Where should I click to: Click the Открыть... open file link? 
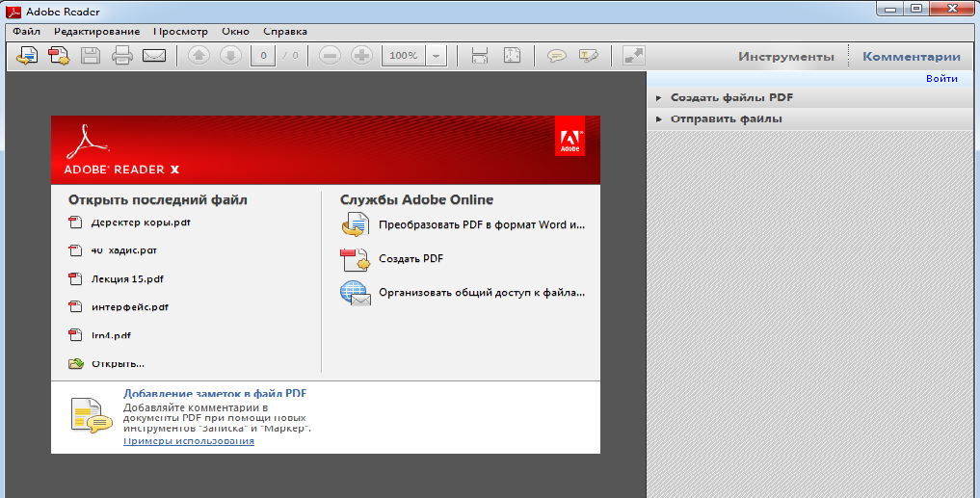pyautogui.click(x=119, y=364)
